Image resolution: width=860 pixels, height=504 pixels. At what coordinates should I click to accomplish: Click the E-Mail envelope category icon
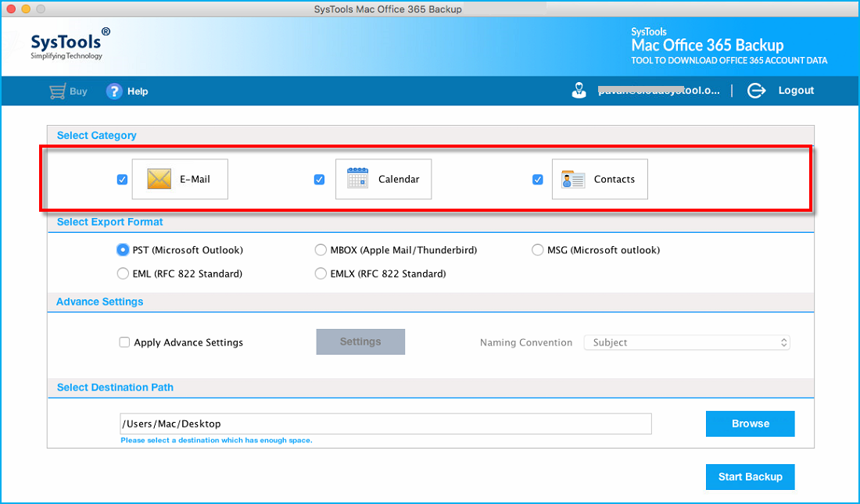coord(159,179)
